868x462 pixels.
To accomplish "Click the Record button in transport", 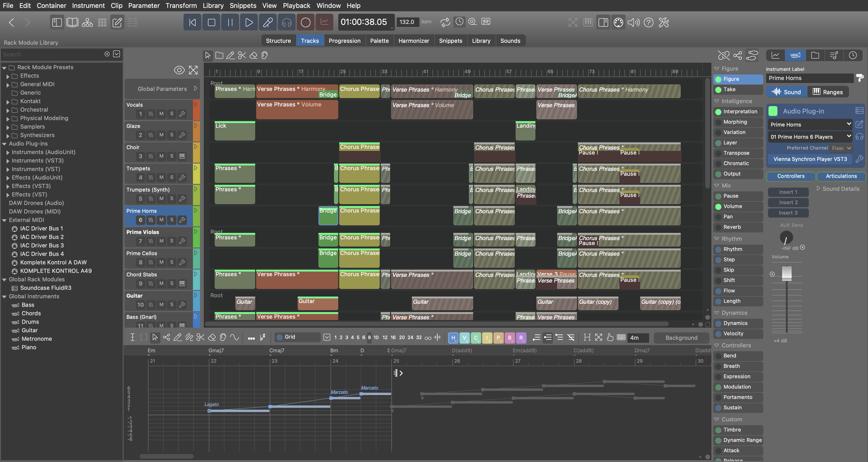I will click(305, 23).
